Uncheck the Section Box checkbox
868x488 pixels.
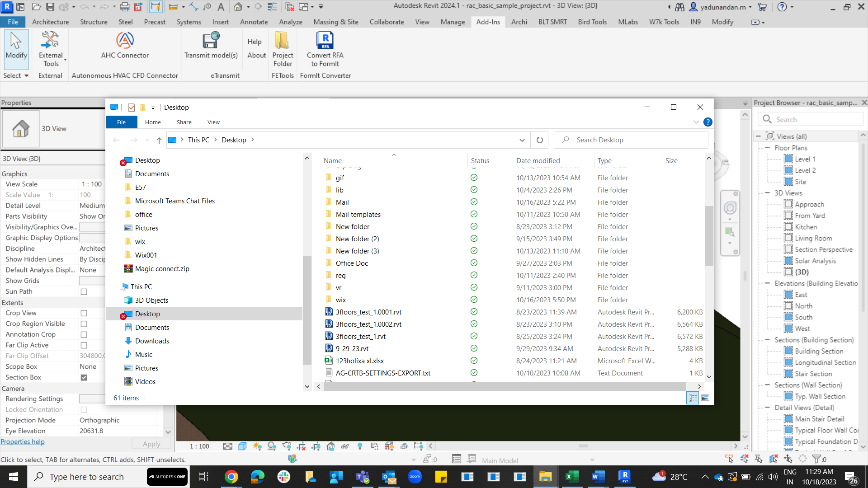click(84, 378)
